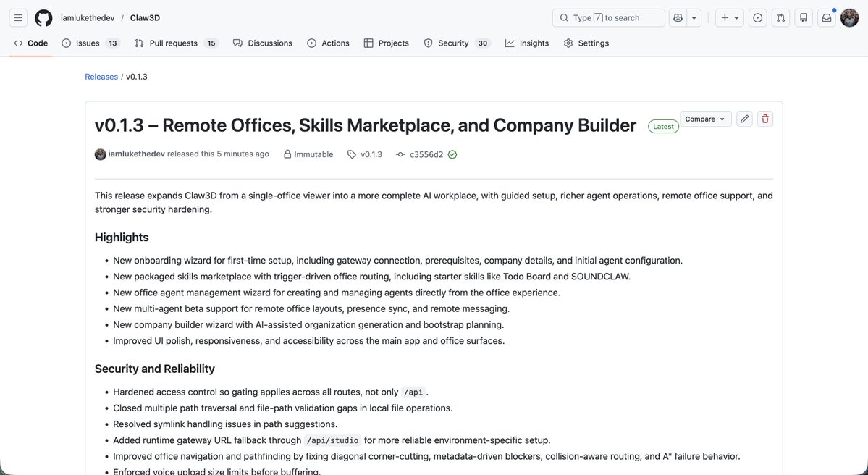Click the release title heading text
Image resolution: width=868 pixels, height=475 pixels.
coord(366,125)
